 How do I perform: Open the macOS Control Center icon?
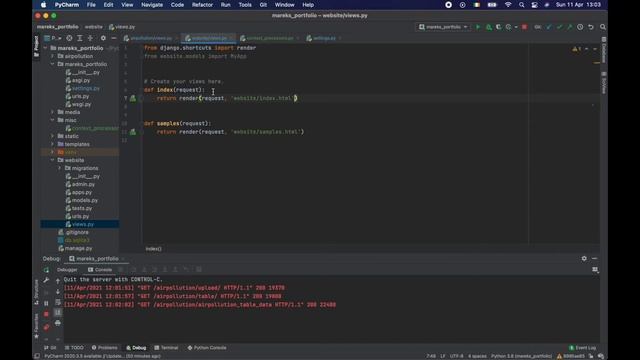[x=534, y=5]
